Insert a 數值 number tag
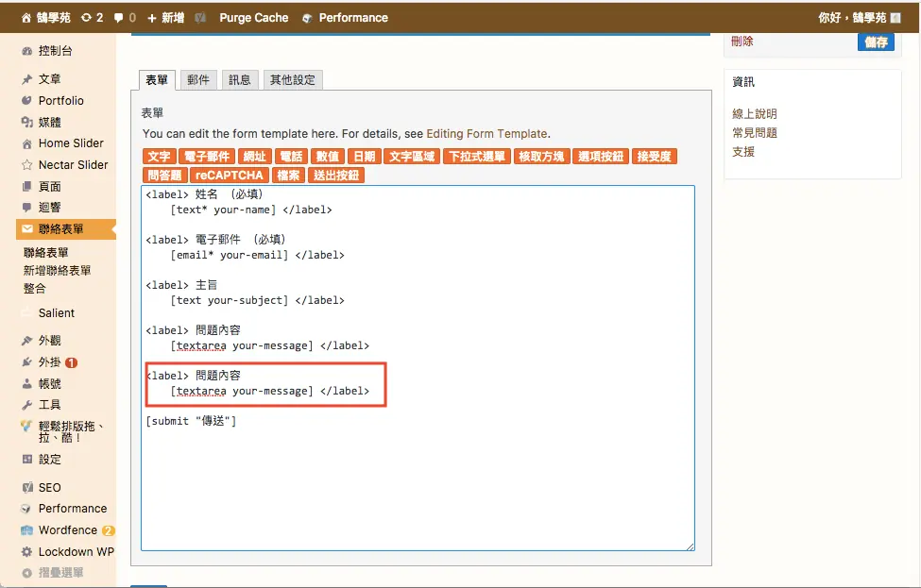This screenshot has width=921, height=588. (x=328, y=157)
